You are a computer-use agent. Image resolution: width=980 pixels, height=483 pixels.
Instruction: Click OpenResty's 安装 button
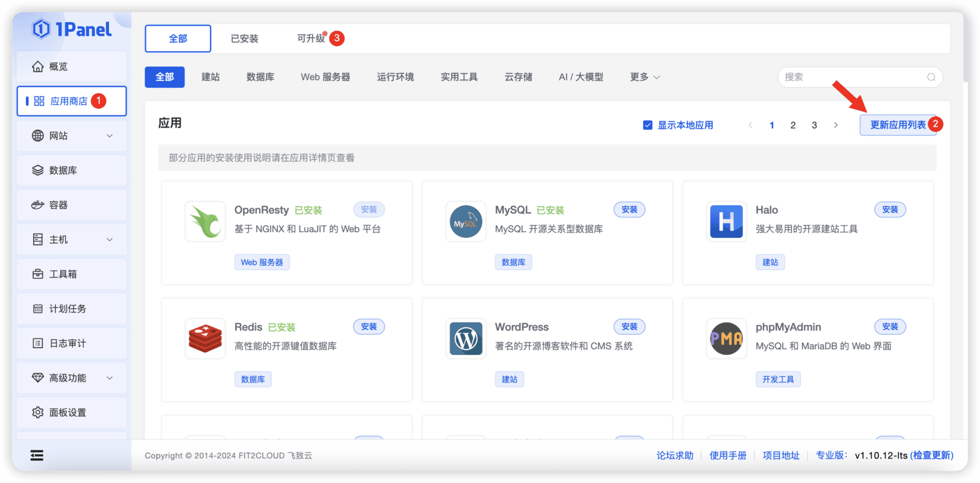click(x=369, y=210)
